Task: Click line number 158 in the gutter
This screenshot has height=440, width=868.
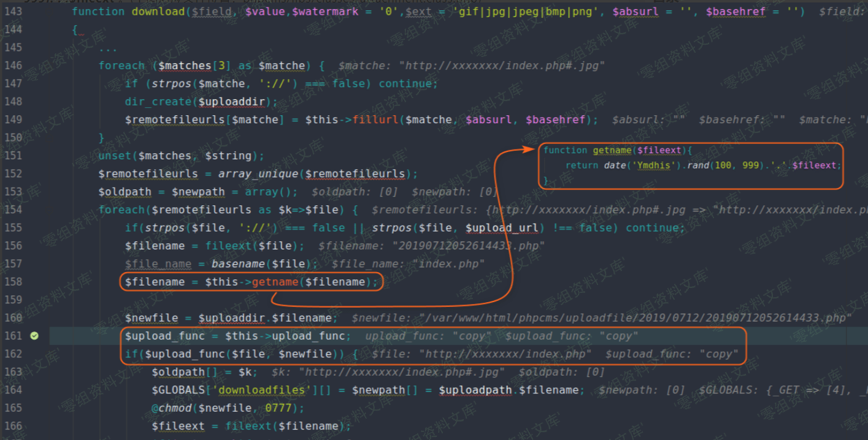Action: click(x=13, y=282)
